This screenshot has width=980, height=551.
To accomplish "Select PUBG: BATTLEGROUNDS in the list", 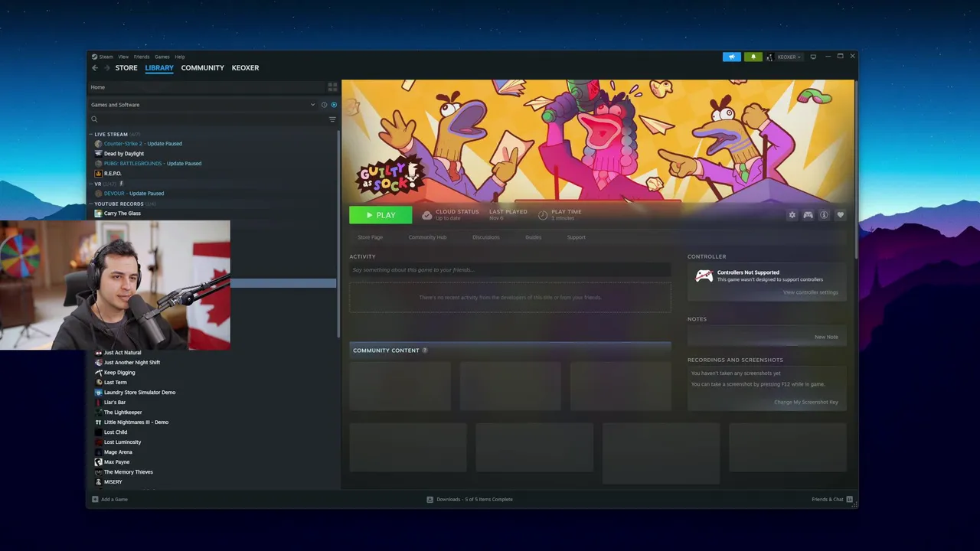I will tap(152, 164).
